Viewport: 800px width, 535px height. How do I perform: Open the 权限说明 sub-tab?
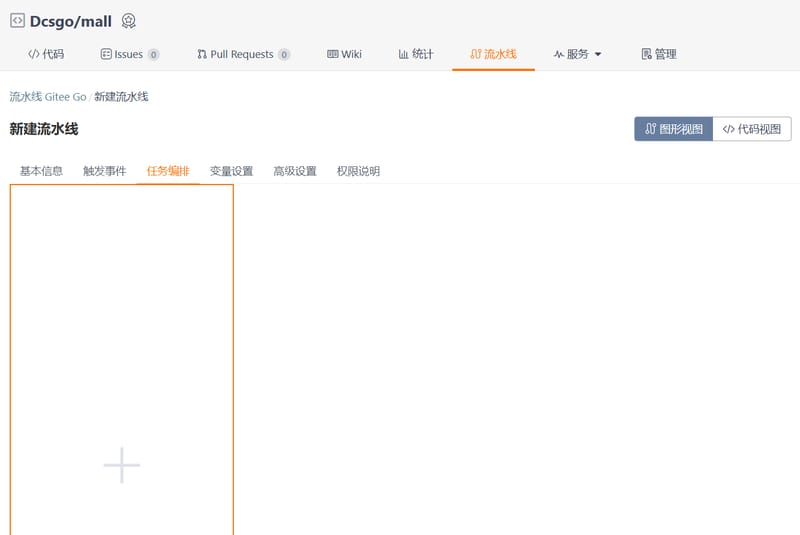(x=358, y=171)
